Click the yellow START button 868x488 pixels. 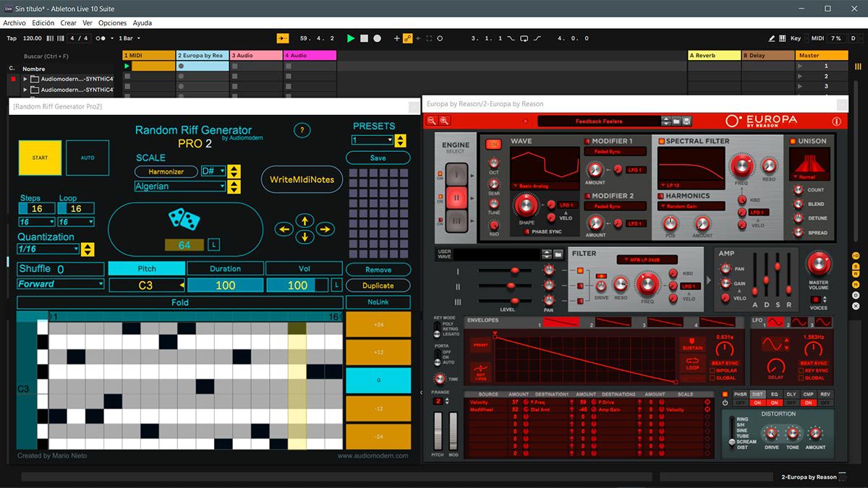point(40,158)
